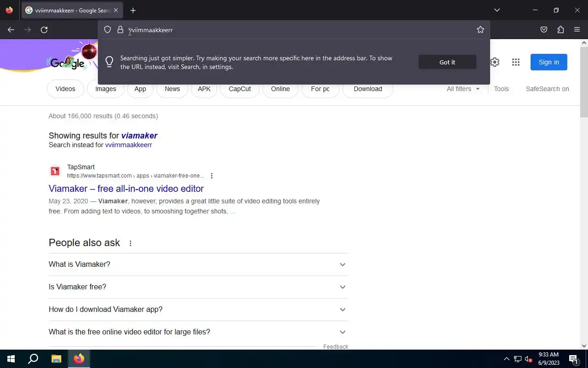The height and width of the screenshot is (368, 588).
Task: Click the muted volume tray icon
Action: pyautogui.click(x=529, y=359)
